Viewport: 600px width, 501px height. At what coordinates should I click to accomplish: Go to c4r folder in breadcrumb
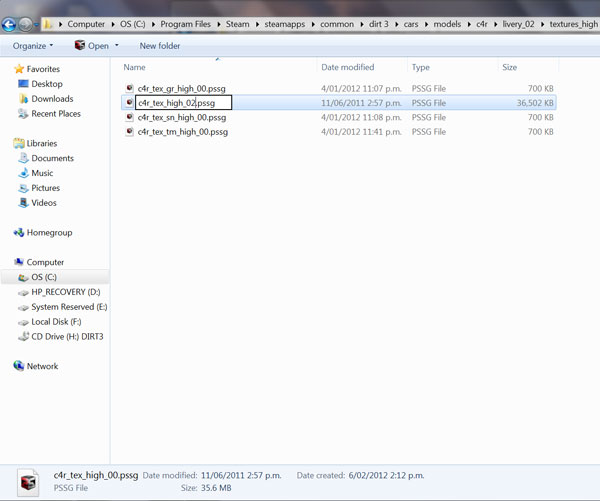[x=482, y=24]
